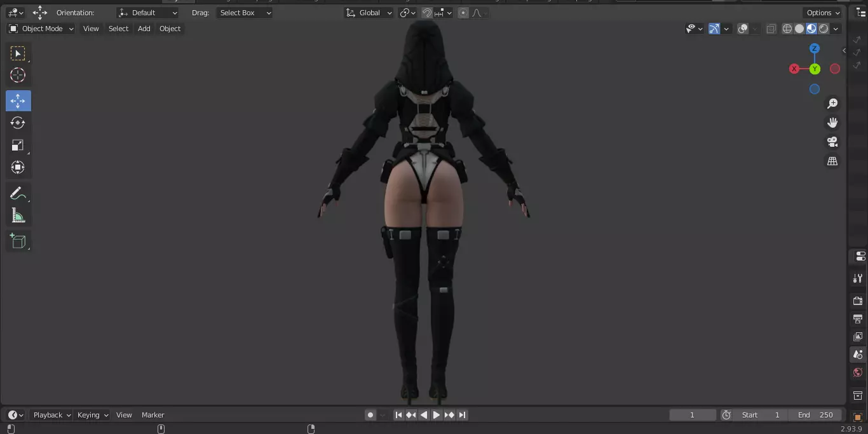Viewport: 868px width, 434px height.
Task: Open the viewport View menu
Action: (x=91, y=29)
